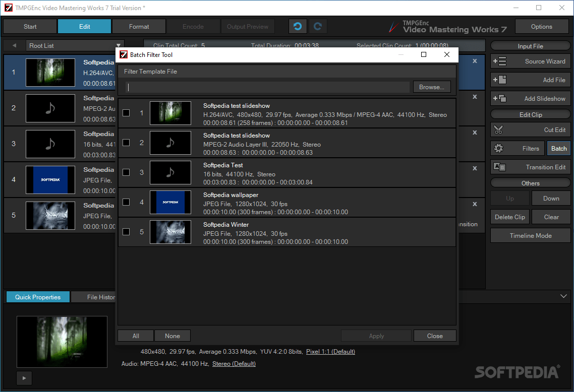Open the Cut Edit scissors tool

531,130
